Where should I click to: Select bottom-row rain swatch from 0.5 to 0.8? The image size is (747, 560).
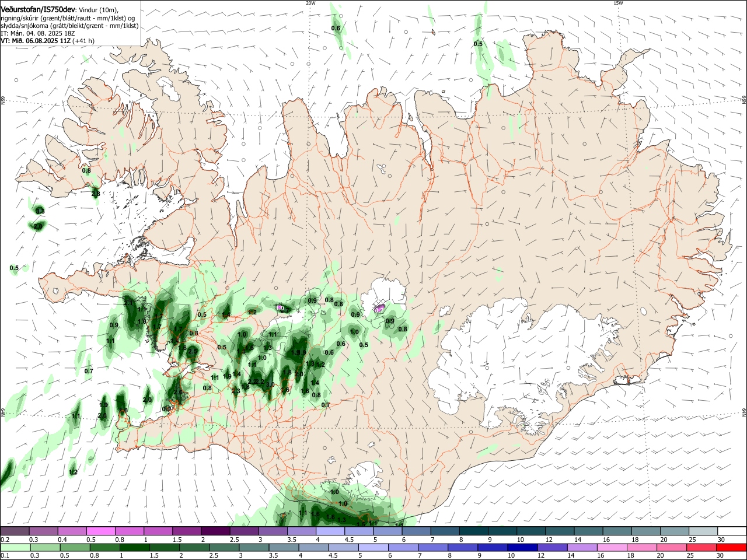tap(75, 548)
